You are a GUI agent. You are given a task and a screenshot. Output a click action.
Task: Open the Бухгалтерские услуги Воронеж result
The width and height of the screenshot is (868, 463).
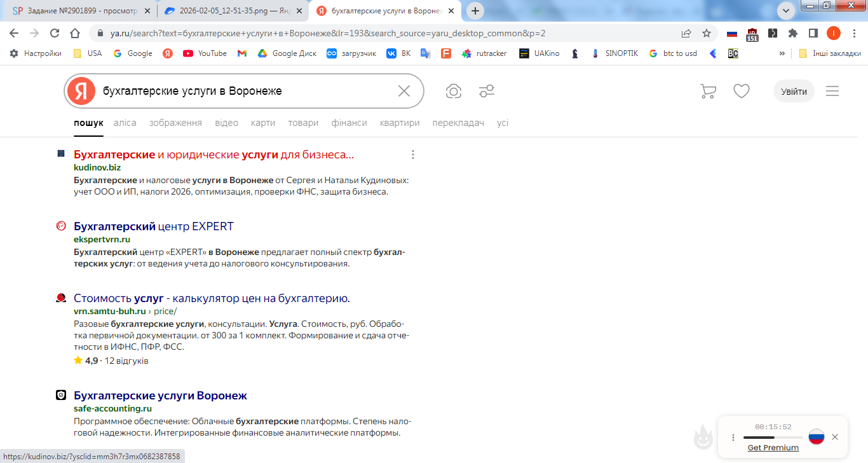point(160,396)
